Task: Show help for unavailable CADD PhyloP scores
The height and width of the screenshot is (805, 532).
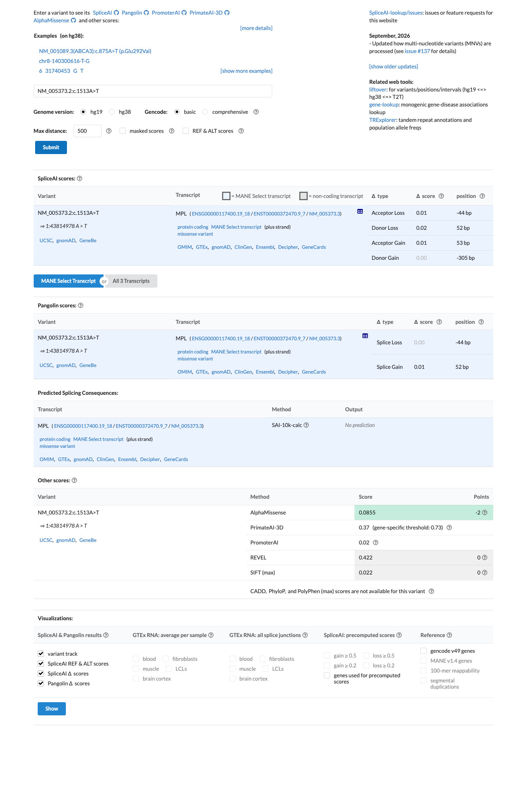Action: [431, 591]
